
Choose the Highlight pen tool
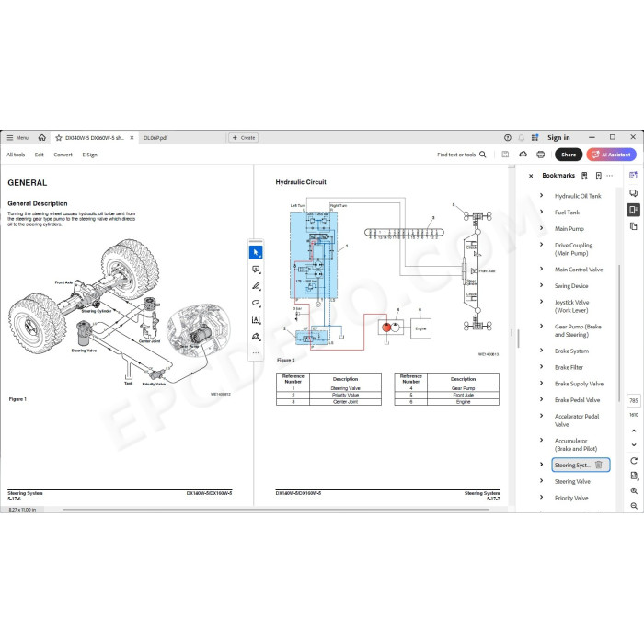click(x=256, y=286)
